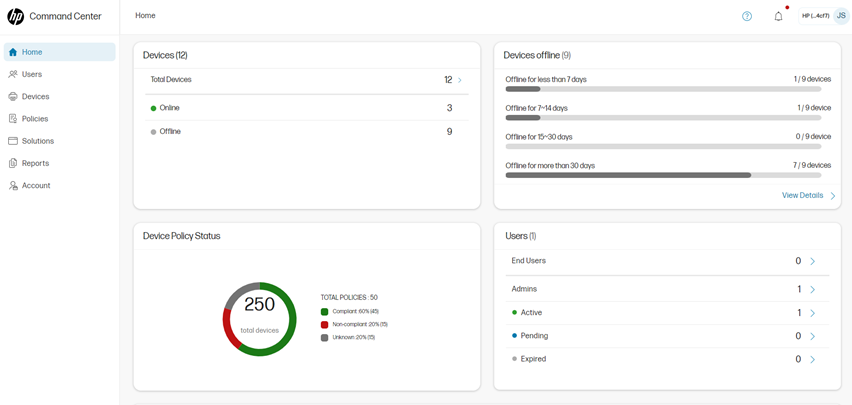Click the Users sidebar icon
The width and height of the screenshot is (852, 405).
coord(13,74)
